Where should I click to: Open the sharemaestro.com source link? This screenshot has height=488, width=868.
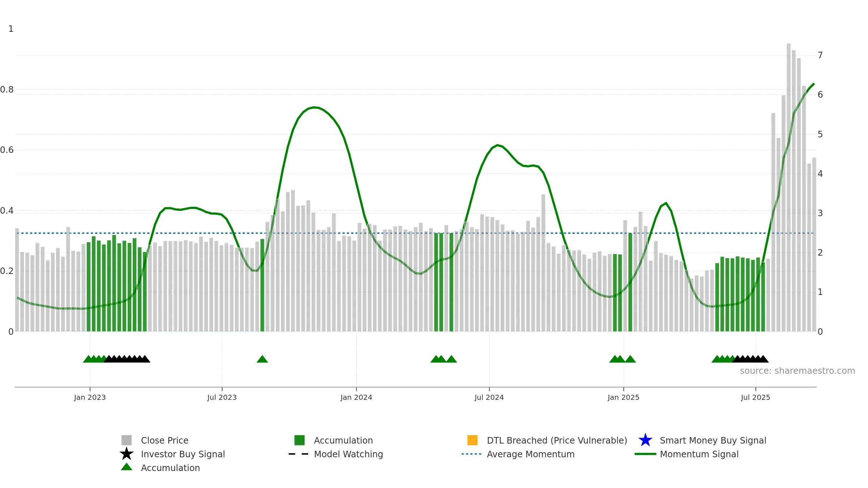[x=797, y=371]
